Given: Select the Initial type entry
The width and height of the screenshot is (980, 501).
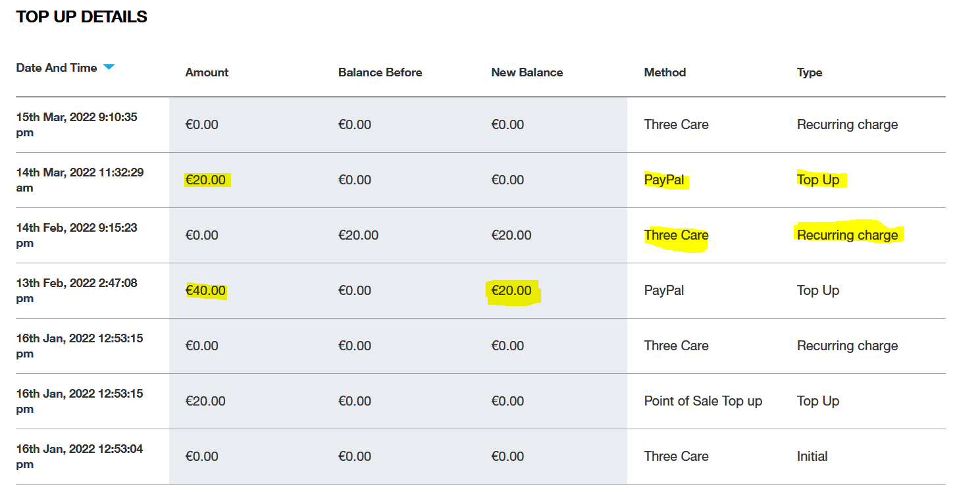Looking at the screenshot, I should [812, 456].
